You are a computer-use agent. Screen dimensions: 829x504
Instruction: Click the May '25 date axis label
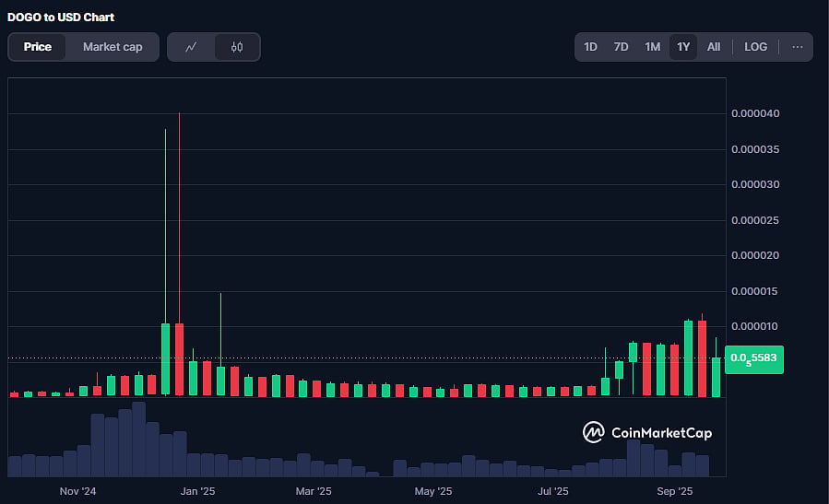pyautogui.click(x=433, y=491)
